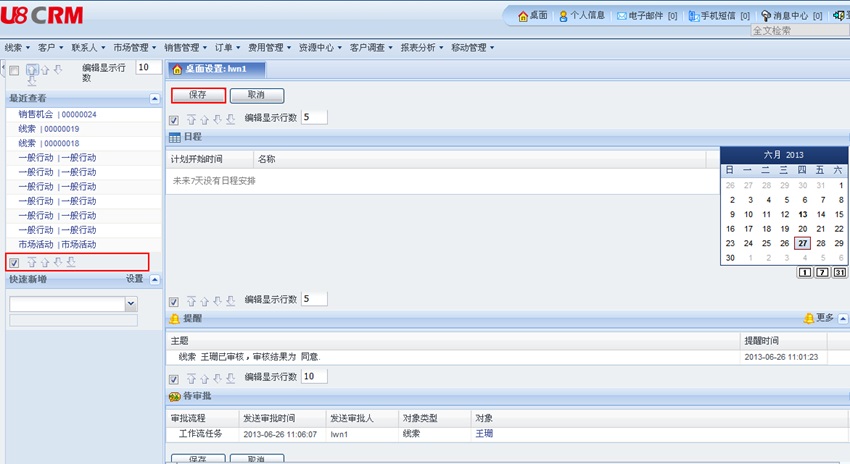Open the 王珊 object link
Screen dimensions: 850x464
pos(484,434)
